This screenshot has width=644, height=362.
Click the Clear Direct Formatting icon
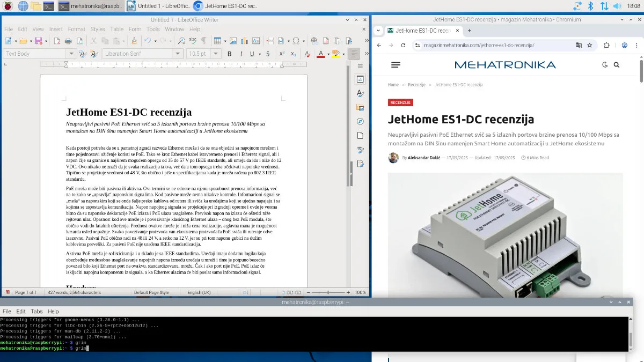(x=308, y=54)
